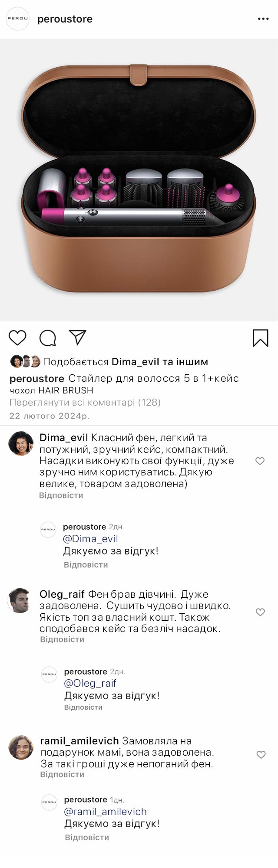Reply to Dima_evil's comment
This screenshot has height=868, width=278.
61,495
